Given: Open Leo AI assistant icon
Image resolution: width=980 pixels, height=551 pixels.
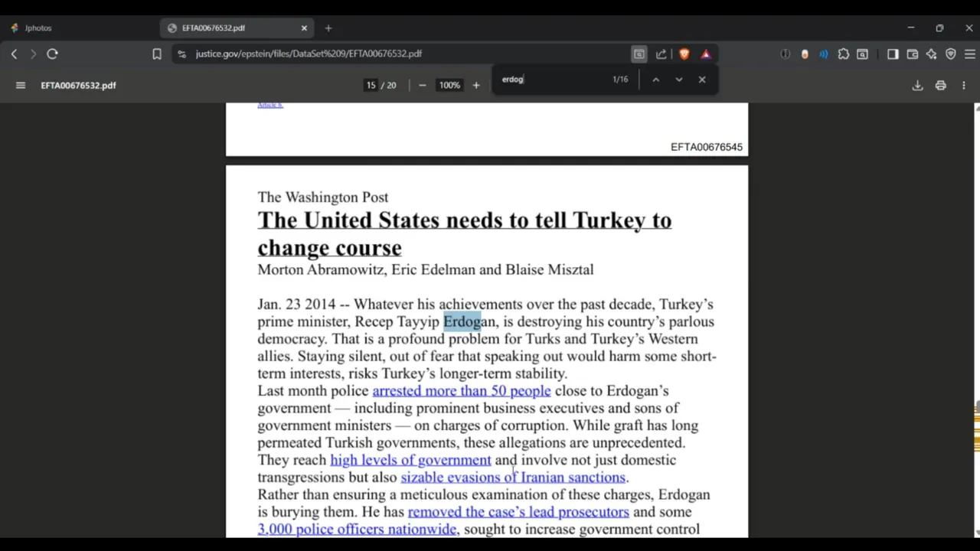Looking at the screenshot, I should [932, 54].
